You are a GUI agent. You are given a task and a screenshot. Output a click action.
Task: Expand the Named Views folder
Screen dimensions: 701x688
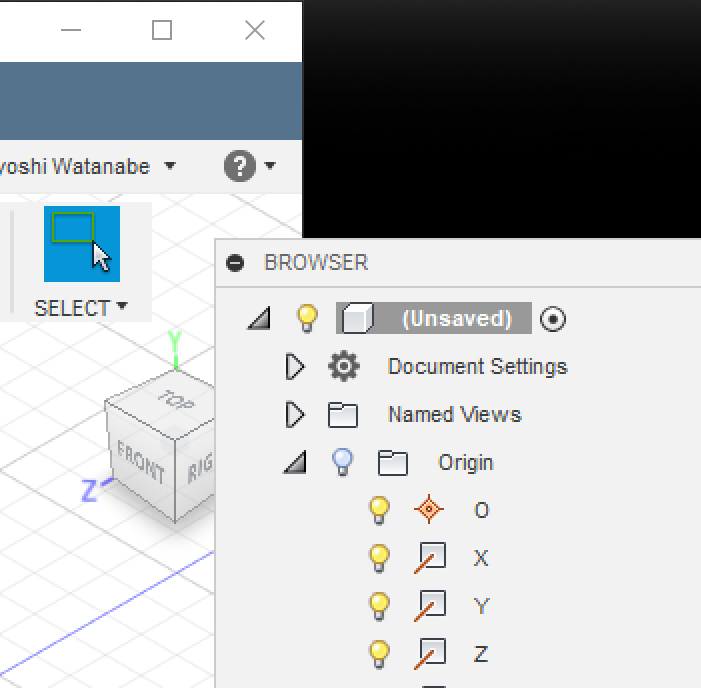[295, 414]
